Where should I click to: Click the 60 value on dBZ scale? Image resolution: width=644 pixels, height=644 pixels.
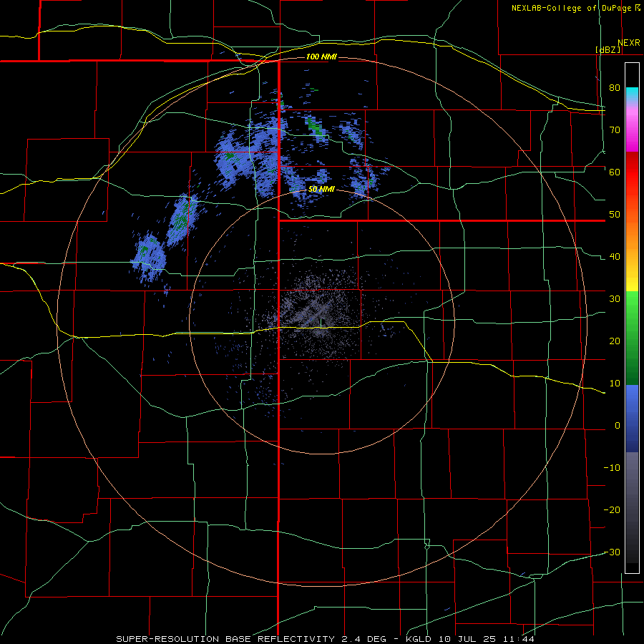click(615, 172)
